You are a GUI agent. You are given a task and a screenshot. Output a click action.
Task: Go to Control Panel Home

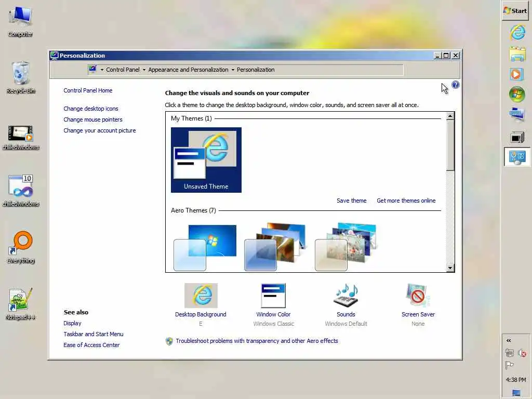pyautogui.click(x=88, y=90)
